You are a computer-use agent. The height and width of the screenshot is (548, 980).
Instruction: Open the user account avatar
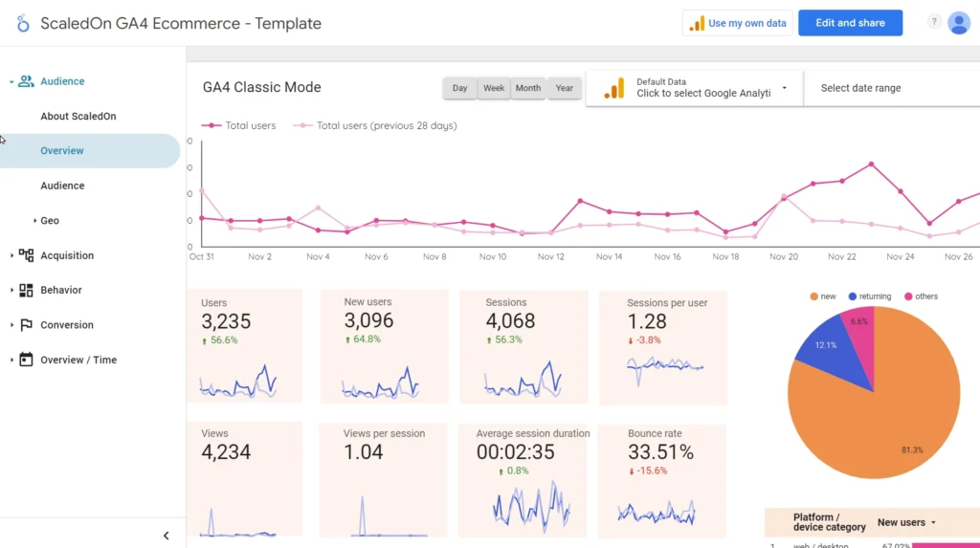coord(959,23)
